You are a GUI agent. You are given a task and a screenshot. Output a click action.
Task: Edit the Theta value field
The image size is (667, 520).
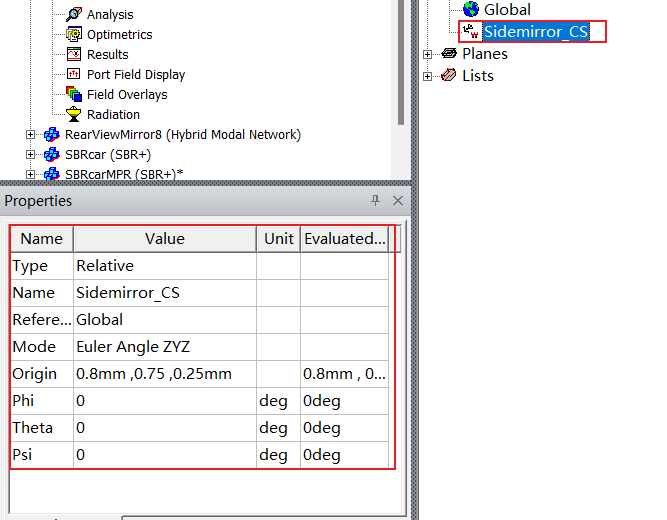165,428
